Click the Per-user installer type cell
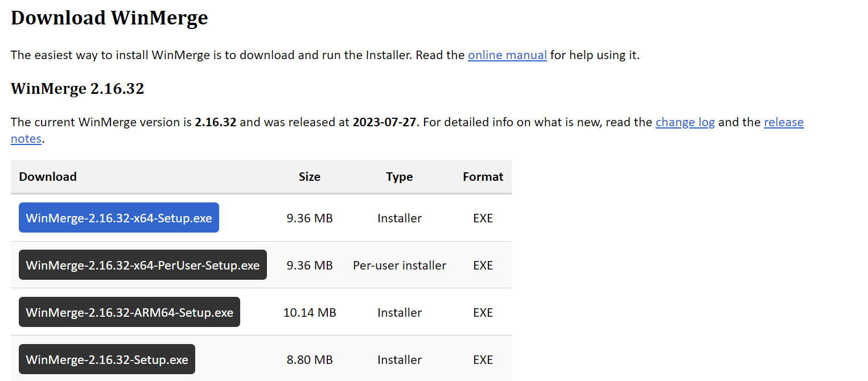Image resolution: width=868 pixels, height=381 pixels. [400, 265]
